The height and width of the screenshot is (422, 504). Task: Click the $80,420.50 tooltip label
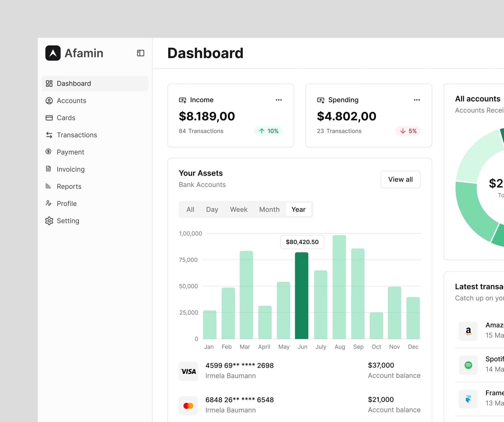click(x=302, y=242)
